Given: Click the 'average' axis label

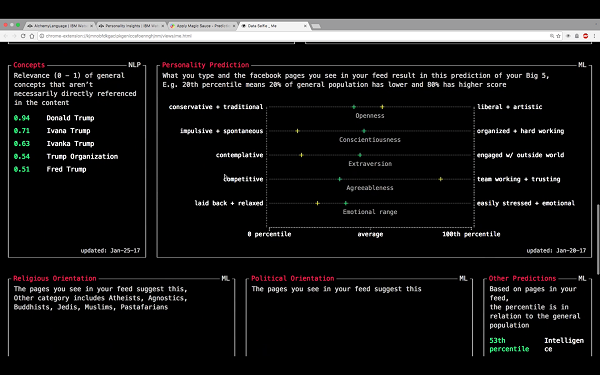Looking at the screenshot, I should [370, 234].
